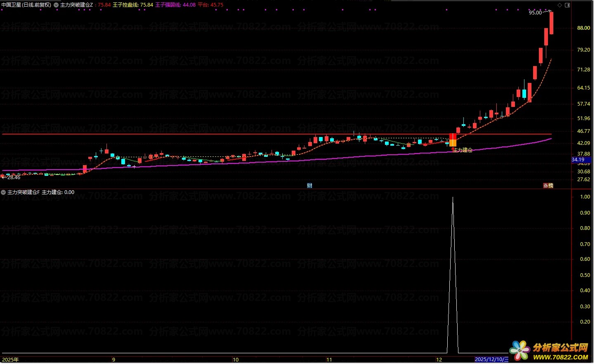Click the 95.00 high price annotation
The height and width of the screenshot is (364, 595).
click(x=535, y=13)
